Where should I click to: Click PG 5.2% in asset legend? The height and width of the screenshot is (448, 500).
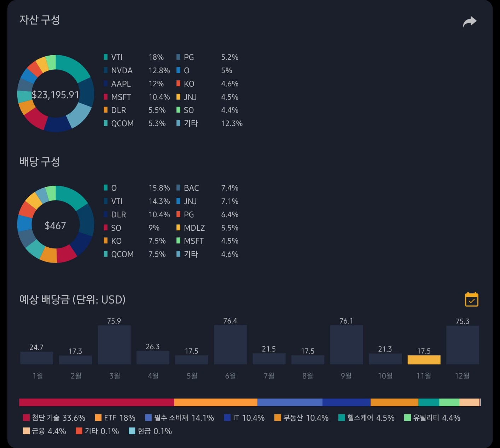(x=208, y=57)
